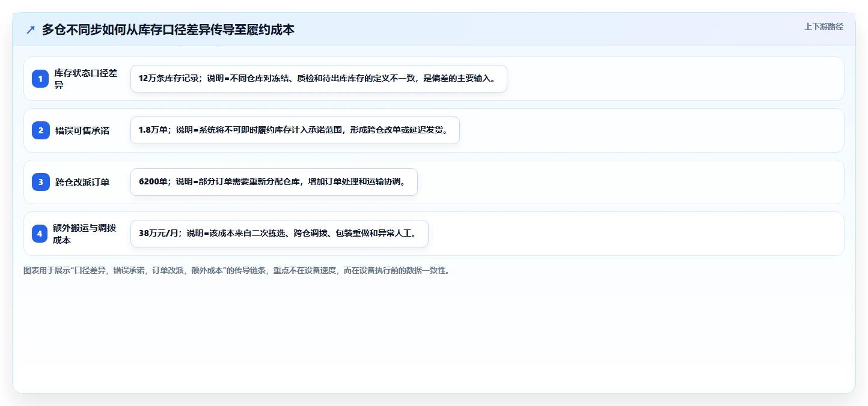Click the 38万元/月 description box
This screenshot has height=406, width=868.
(x=279, y=234)
